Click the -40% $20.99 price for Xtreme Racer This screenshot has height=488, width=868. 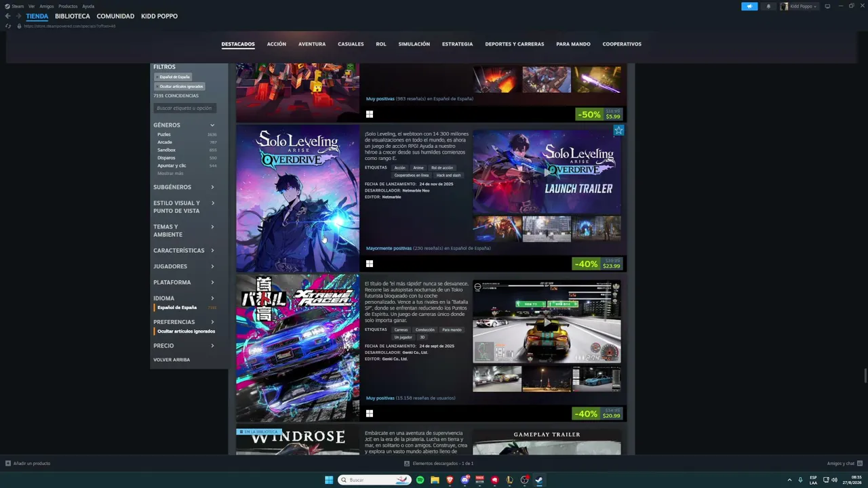point(597,413)
